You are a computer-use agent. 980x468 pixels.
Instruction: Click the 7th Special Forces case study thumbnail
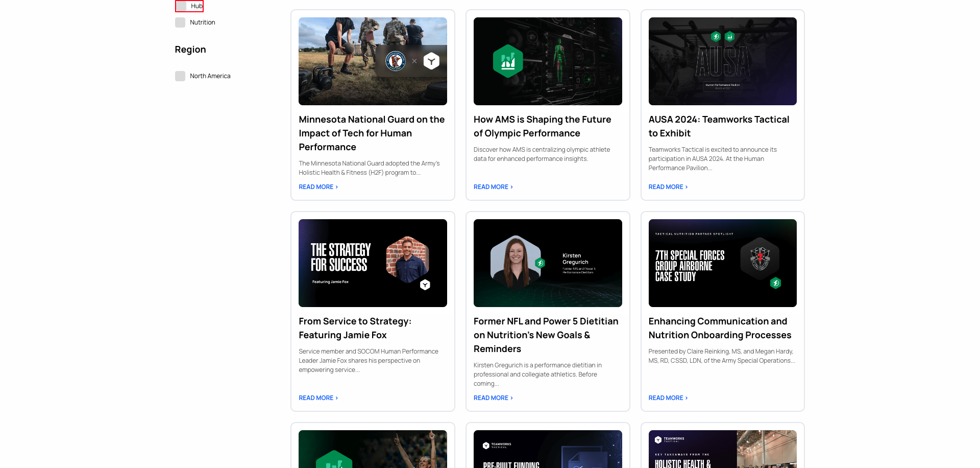tap(722, 263)
